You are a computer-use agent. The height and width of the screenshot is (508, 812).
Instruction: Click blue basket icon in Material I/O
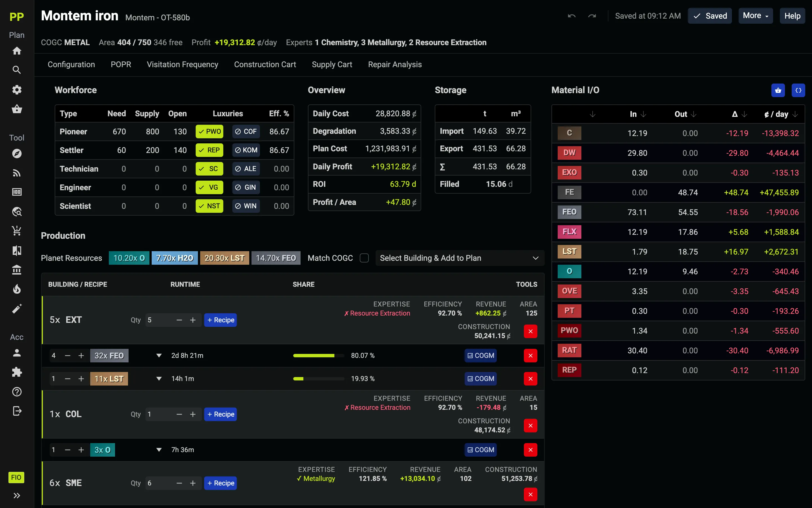[778, 90]
